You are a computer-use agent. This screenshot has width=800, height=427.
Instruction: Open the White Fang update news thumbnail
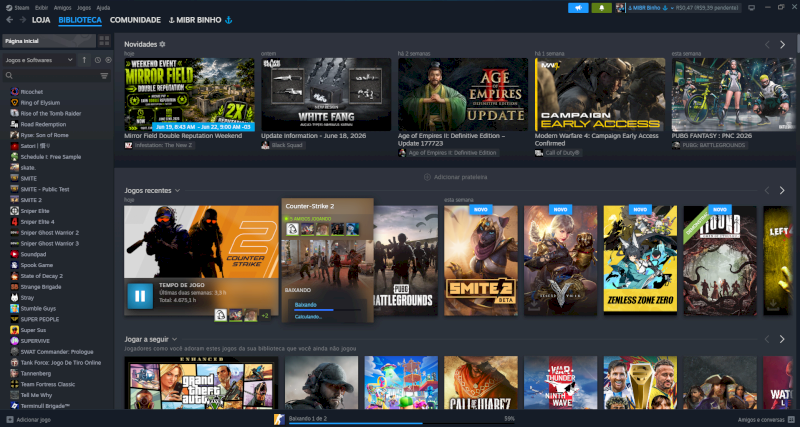tap(326, 94)
